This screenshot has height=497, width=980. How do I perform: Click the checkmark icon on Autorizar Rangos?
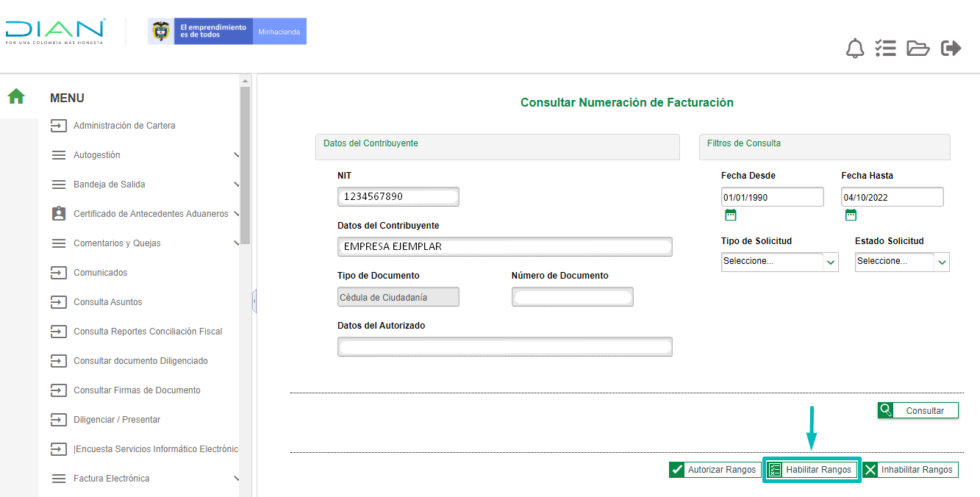[x=677, y=470]
